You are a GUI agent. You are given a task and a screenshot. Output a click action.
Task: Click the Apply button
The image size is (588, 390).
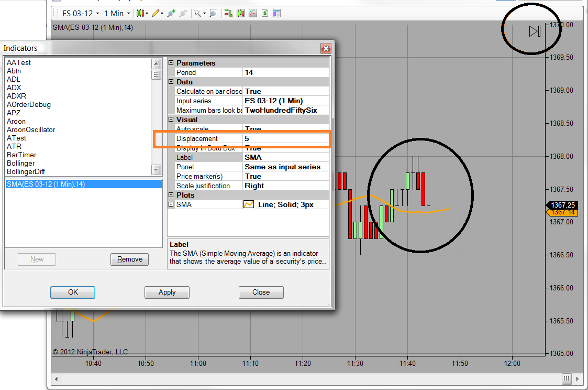point(167,292)
